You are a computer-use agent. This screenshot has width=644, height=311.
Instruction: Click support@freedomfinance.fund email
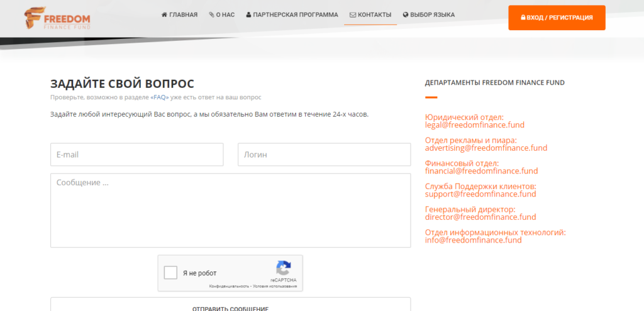[480, 194]
